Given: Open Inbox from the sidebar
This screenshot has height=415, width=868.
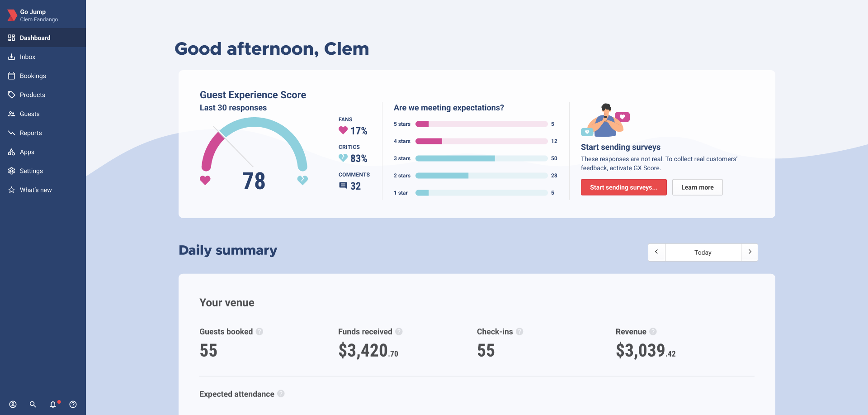Looking at the screenshot, I should tap(28, 57).
